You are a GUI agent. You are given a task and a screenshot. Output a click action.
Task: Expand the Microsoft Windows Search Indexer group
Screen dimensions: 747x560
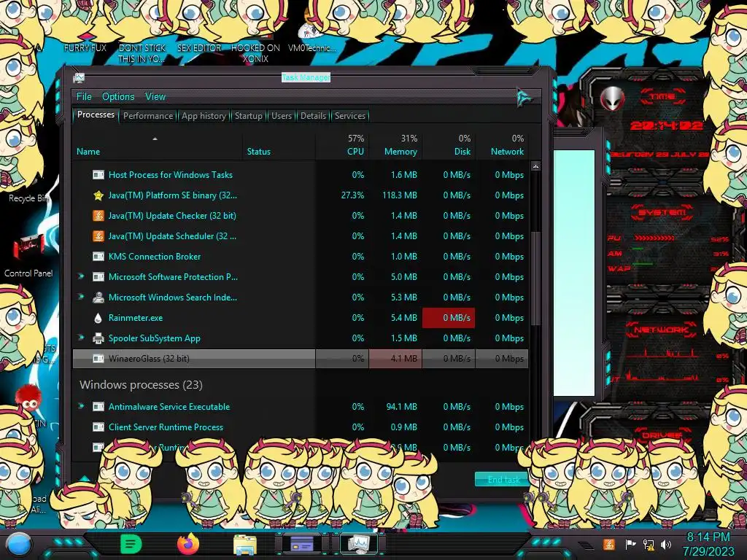[81, 297]
